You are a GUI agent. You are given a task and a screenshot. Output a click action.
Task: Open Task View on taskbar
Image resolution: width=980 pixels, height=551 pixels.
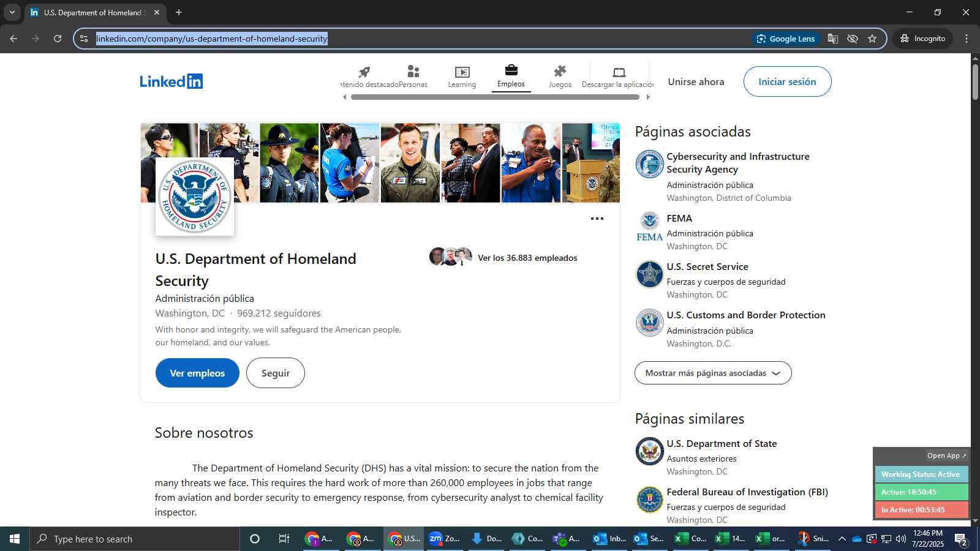(x=284, y=539)
